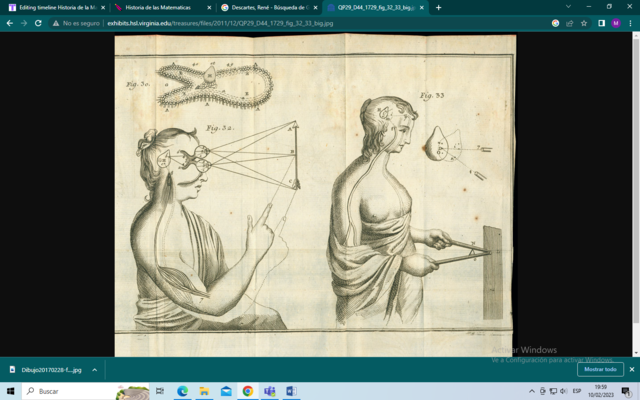Image resolution: width=640 pixels, height=400 pixels.
Task: Select Google Chrome in the taskbar
Action: point(247,391)
